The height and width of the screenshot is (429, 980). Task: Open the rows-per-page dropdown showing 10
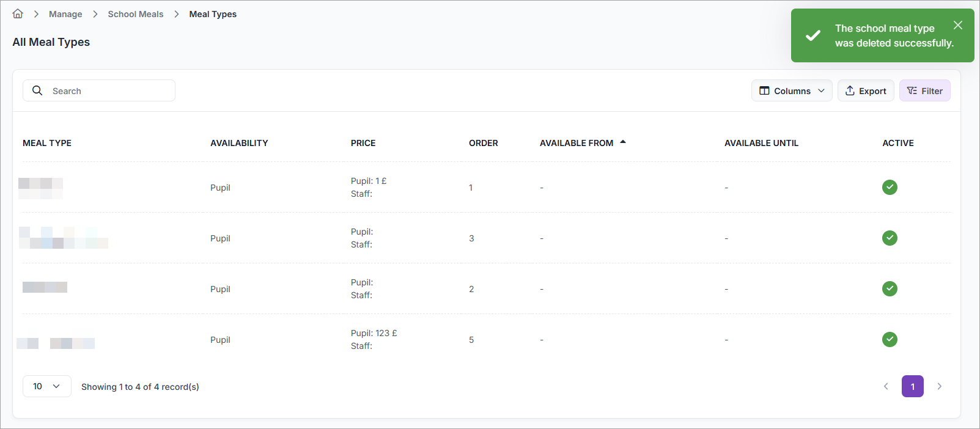pos(47,386)
